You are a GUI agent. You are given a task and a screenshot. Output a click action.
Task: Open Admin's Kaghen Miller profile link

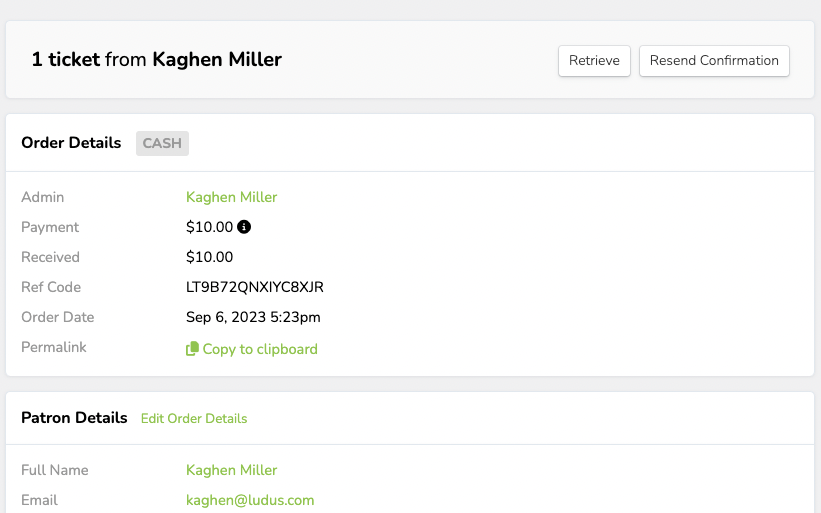pyautogui.click(x=231, y=197)
